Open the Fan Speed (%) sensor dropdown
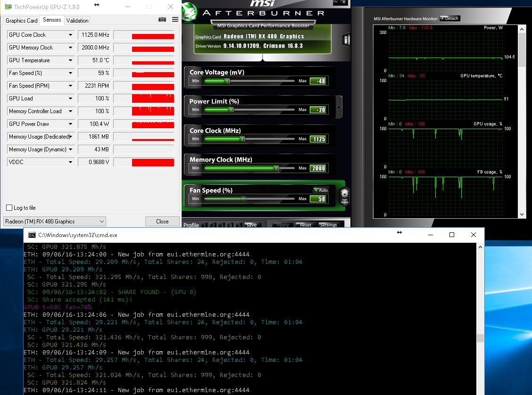Image resolution: width=532 pixels, height=395 pixels. click(x=70, y=73)
